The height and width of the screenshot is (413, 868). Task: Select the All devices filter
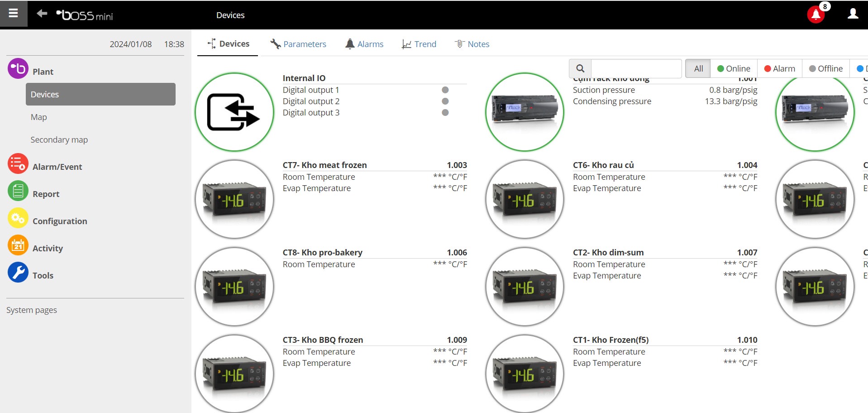click(x=698, y=69)
